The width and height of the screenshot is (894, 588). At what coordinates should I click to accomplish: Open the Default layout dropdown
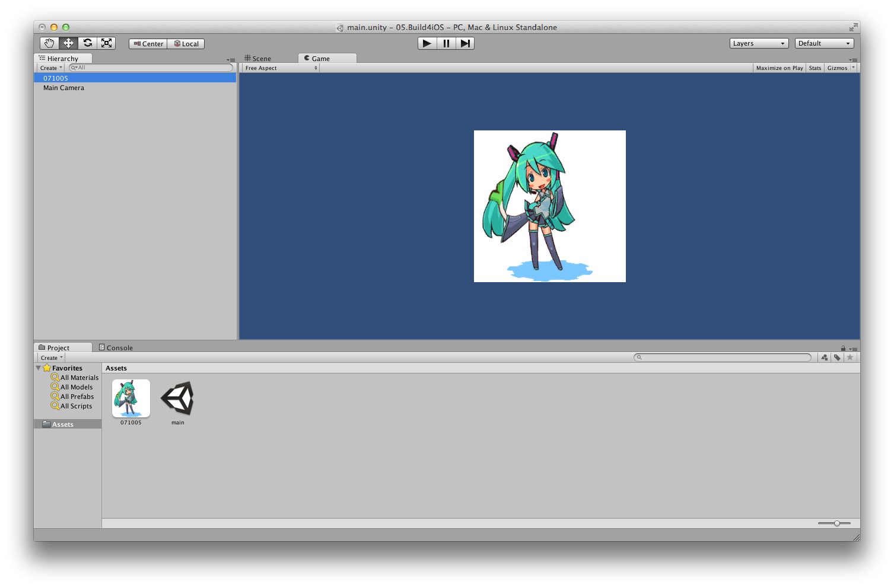[824, 43]
